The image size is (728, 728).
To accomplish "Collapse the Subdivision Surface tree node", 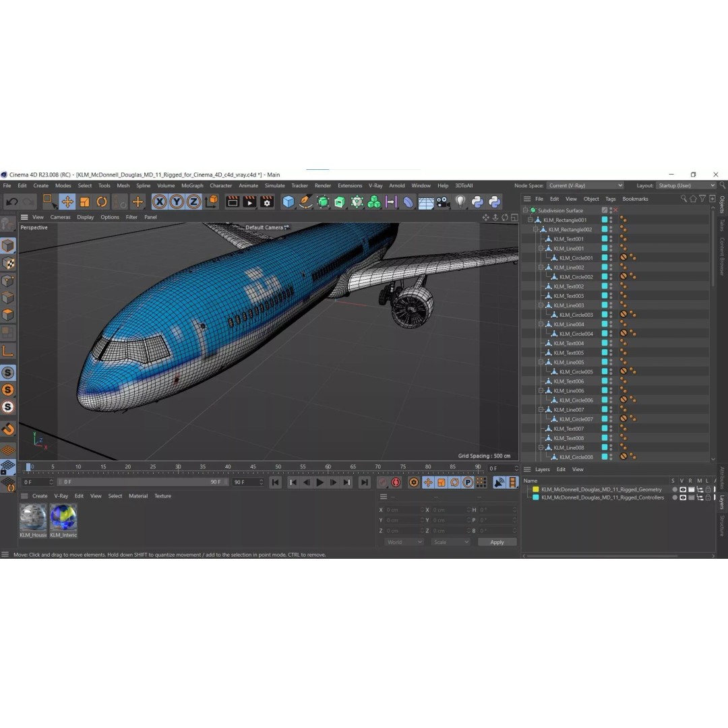I will click(x=526, y=210).
